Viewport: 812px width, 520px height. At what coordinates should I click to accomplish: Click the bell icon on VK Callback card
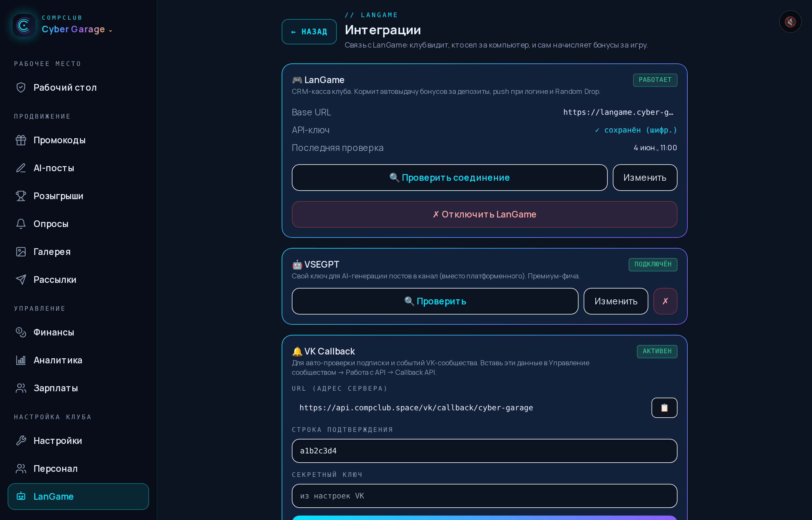(x=297, y=352)
